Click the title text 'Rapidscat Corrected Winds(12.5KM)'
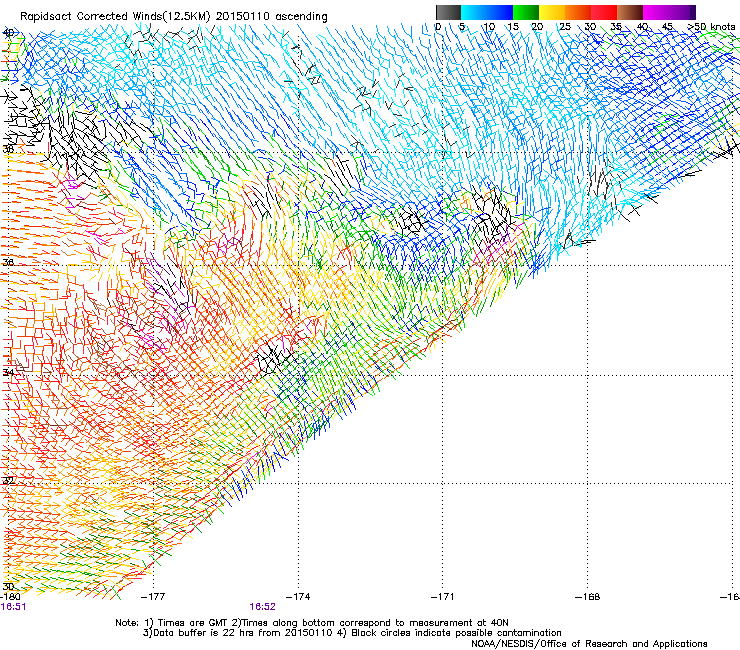The image size is (740, 650). 115,16
